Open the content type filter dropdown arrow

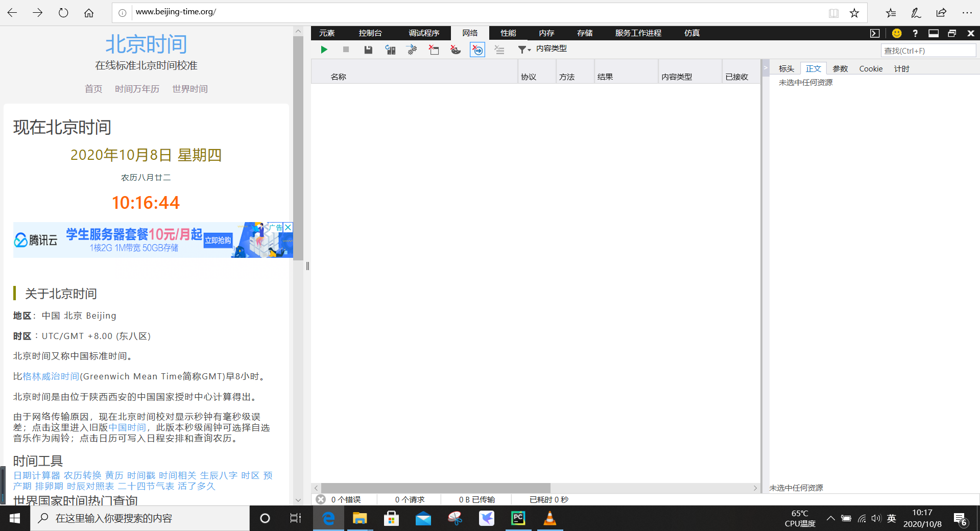[x=530, y=50]
